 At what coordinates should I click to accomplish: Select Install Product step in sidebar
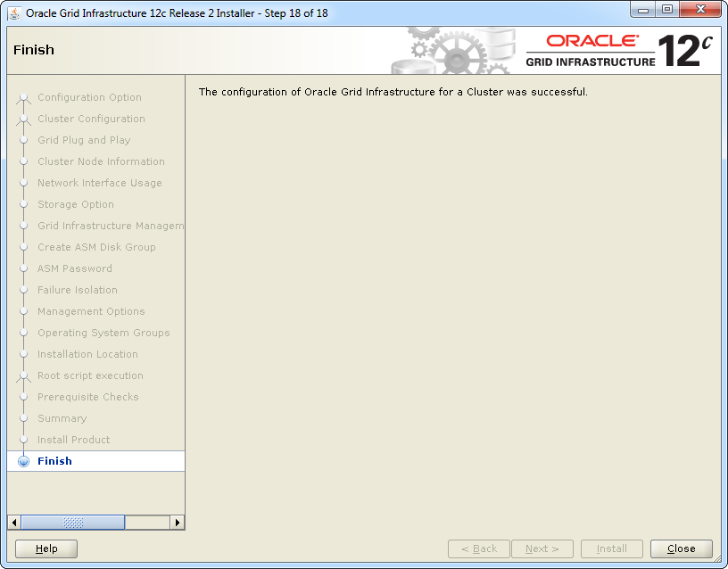[73, 440]
